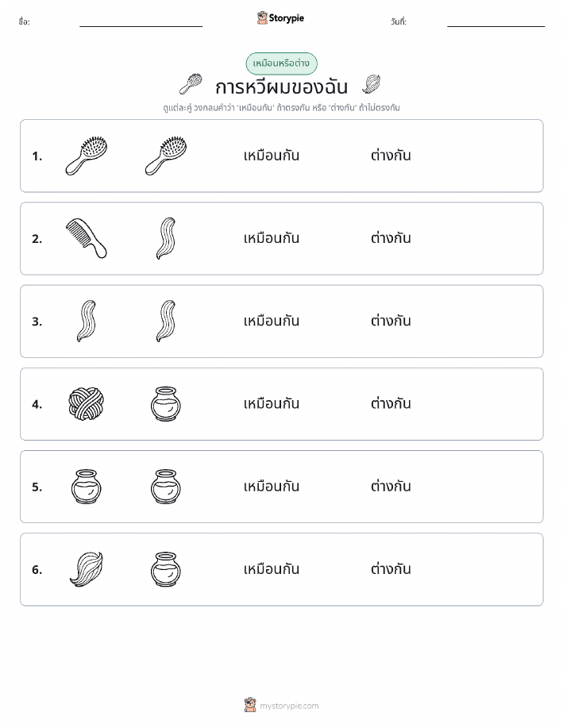
Task: Click the ponytail hair image in row 6
Action: [87, 569]
